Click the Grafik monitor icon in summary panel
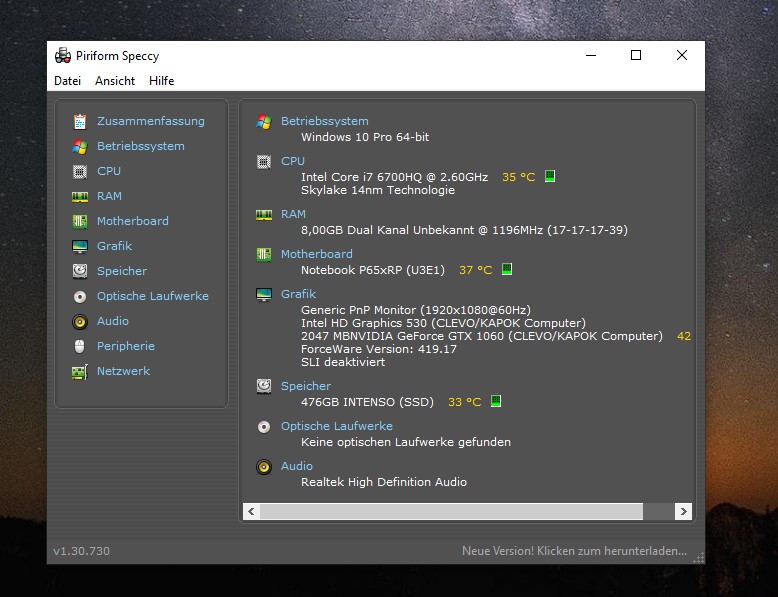This screenshot has width=778, height=597. click(x=264, y=295)
